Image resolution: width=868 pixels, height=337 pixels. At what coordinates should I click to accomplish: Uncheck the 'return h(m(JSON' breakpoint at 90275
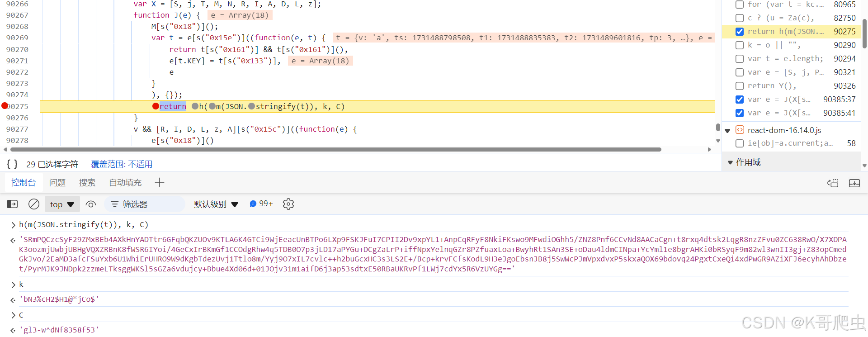(740, 32)
